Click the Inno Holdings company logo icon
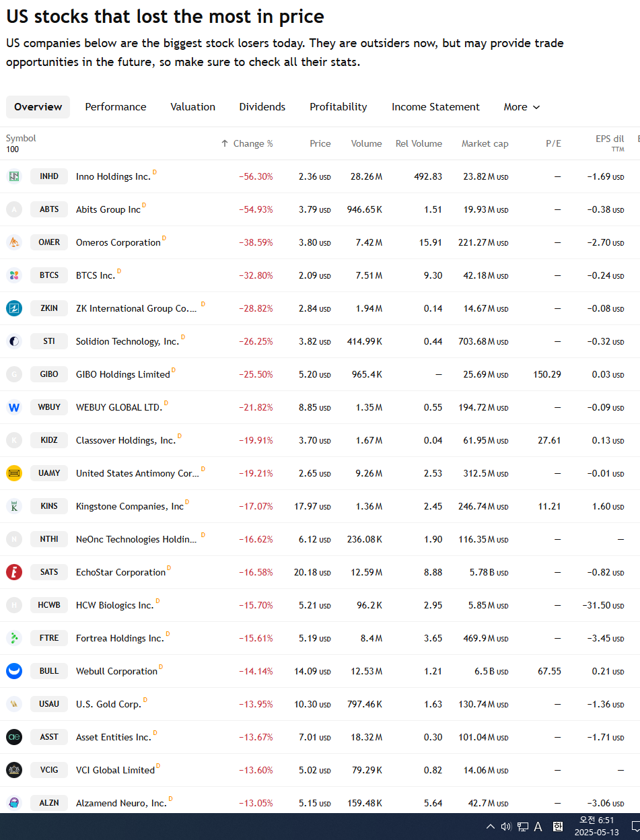 [x=14, y=176]
